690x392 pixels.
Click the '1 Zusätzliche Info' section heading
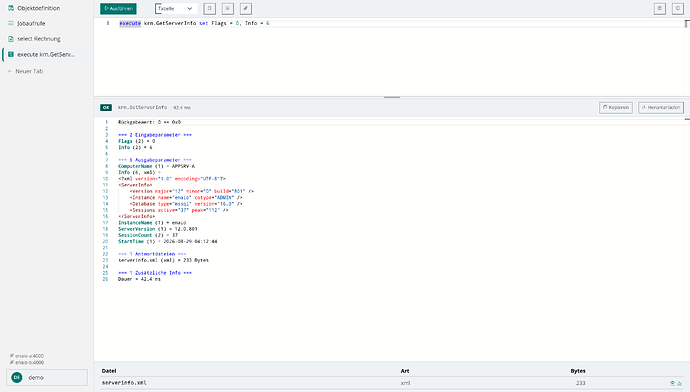(155, 273)
